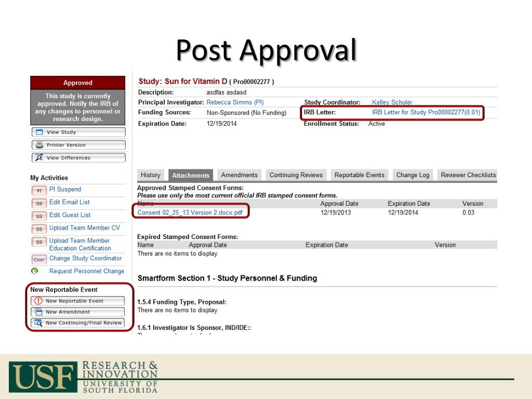Click the approved consent Expiration Date column header
The height and width of the screenshot is (399, 532).
(x=409, y=204)
